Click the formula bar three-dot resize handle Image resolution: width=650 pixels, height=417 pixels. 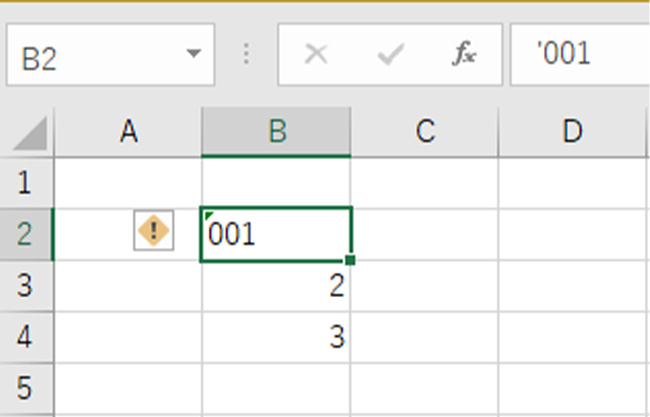pyautogui.click(x=246, y=55)
